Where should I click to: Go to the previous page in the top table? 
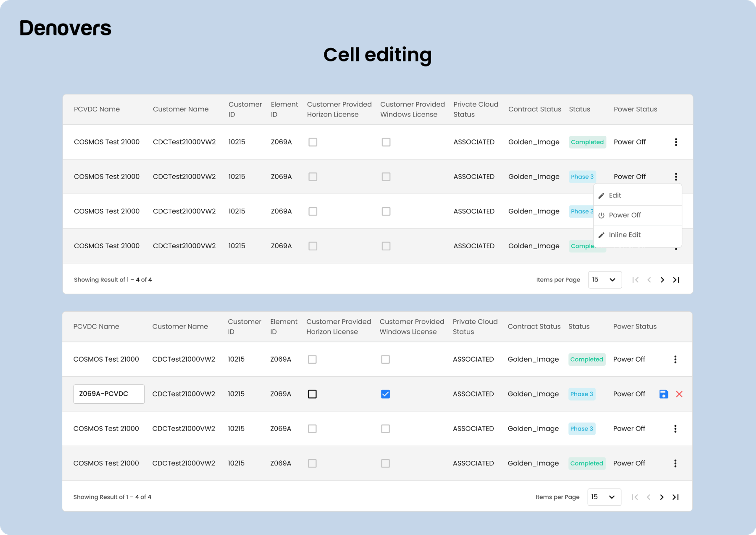(649, 280)
